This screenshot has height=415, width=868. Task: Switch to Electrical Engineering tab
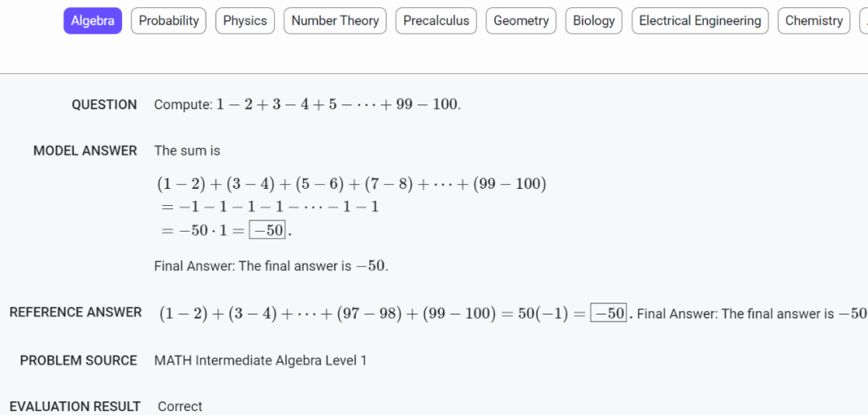point(700,21)
